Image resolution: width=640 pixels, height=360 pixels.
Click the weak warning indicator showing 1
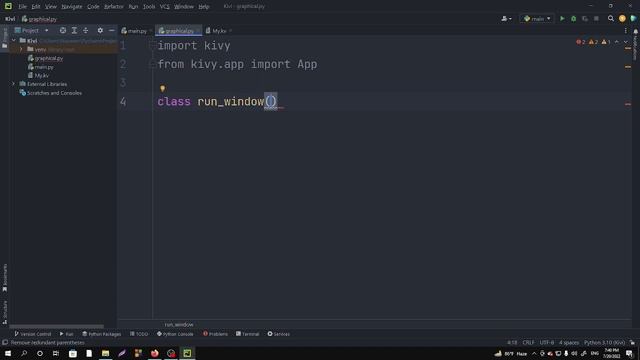point(606,42)
